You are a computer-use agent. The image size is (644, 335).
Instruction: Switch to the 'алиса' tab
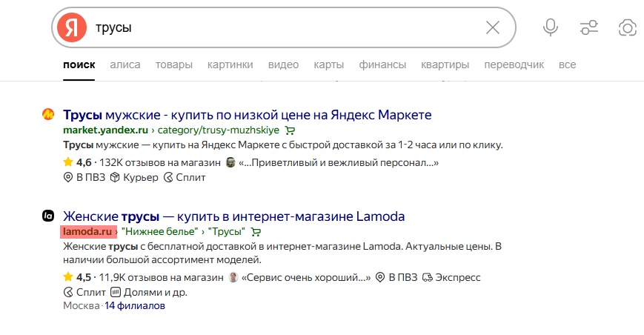pyautogui.click(x=125, y=65)
